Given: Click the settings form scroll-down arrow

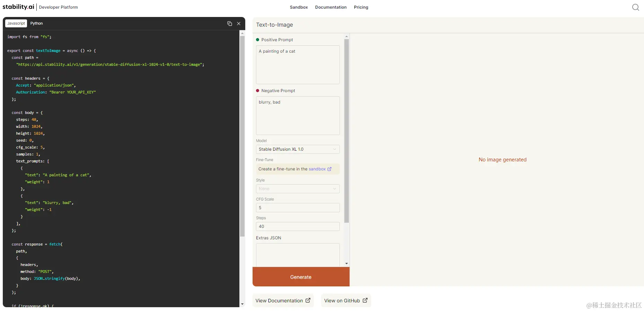Looking at the screenshot, I should [x=346, y=264].
